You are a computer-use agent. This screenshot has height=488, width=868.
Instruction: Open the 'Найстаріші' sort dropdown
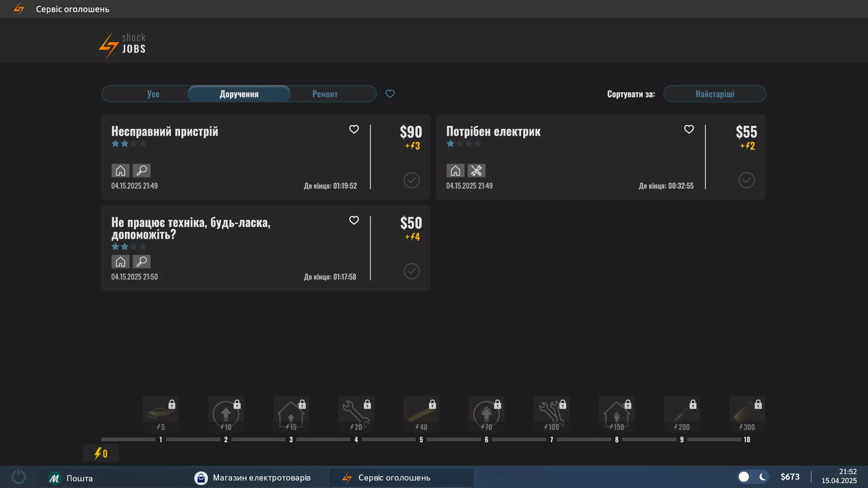(x=714, y=94)
